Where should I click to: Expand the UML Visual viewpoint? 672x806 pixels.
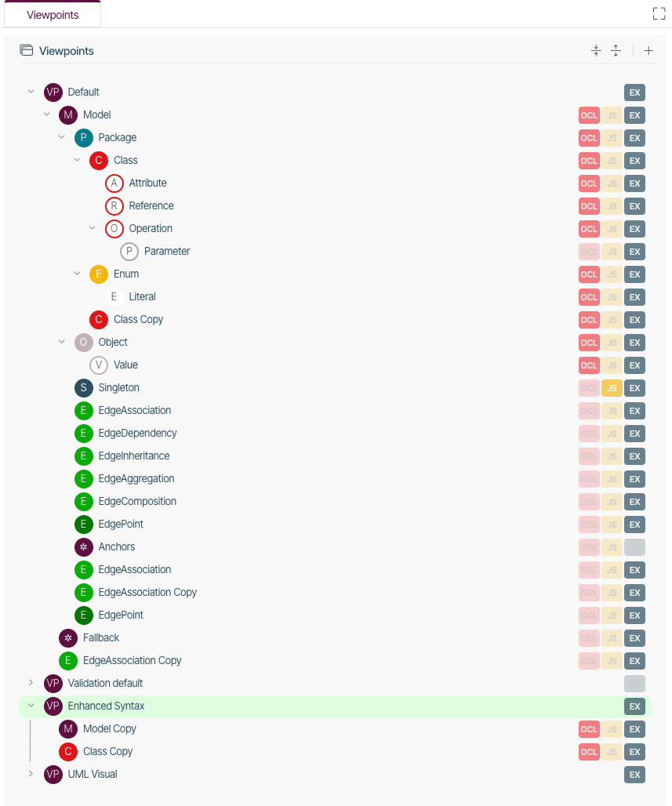(31, 774)
